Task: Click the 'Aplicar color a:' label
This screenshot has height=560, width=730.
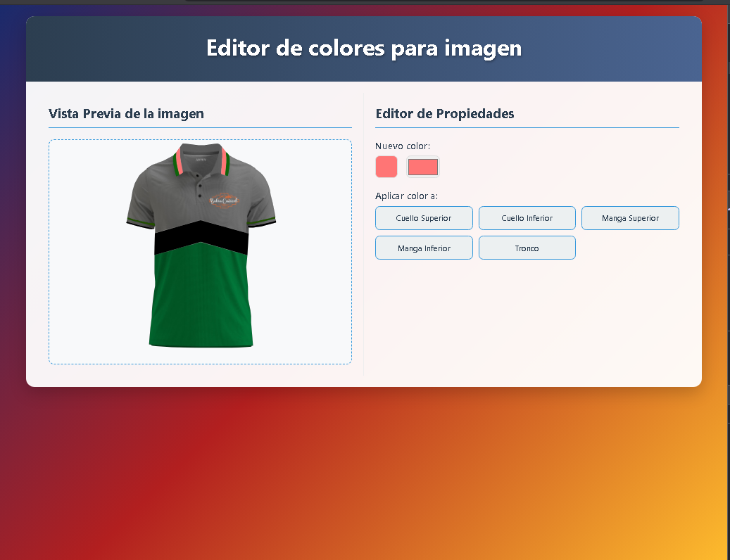Action: 406,196
